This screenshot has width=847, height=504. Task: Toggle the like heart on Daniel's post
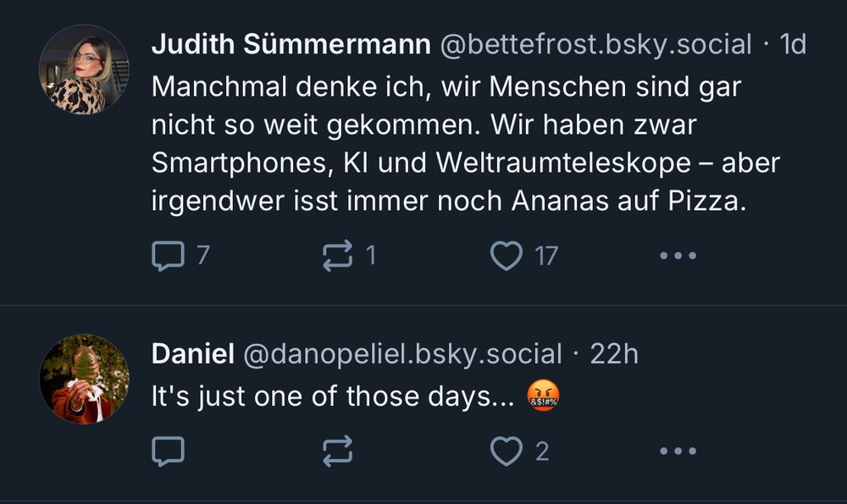point(507,451)
